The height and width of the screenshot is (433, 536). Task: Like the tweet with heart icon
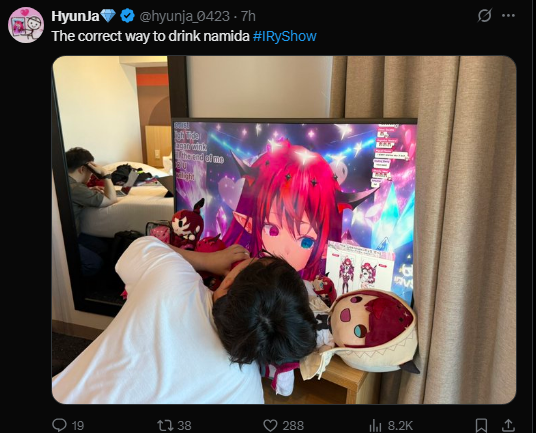(x=270, y=425)
